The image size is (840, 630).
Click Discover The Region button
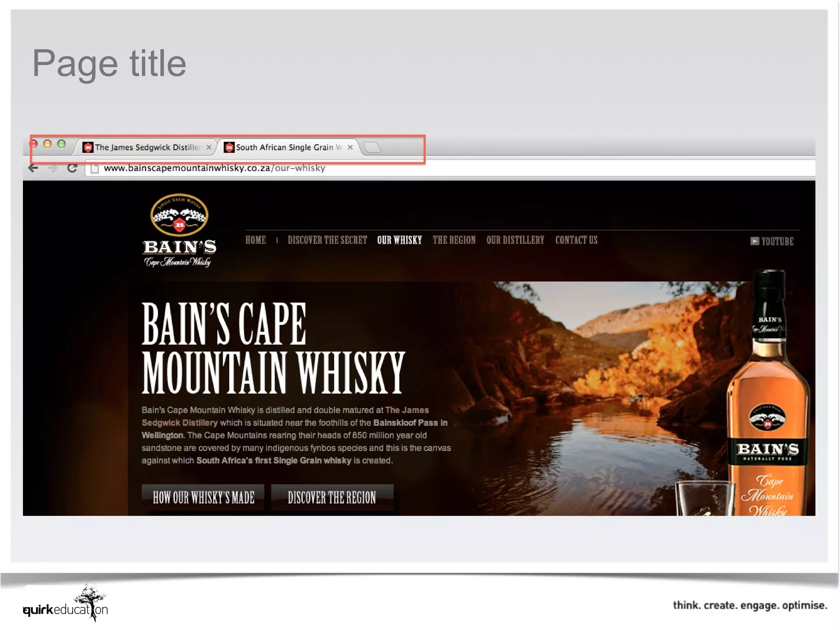(332, 498)
